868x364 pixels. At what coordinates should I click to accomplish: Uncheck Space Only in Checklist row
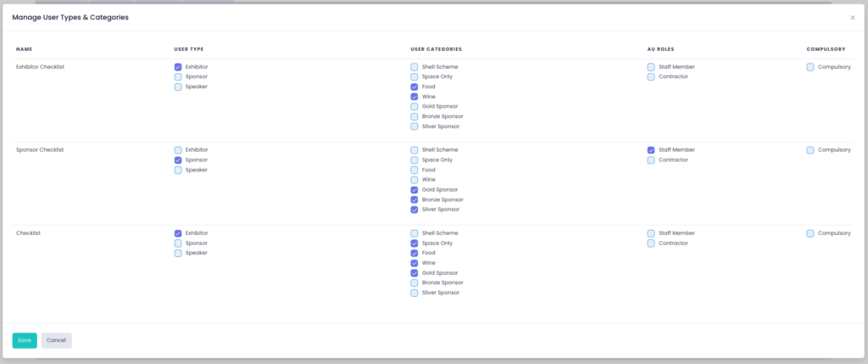coord(415,244)
